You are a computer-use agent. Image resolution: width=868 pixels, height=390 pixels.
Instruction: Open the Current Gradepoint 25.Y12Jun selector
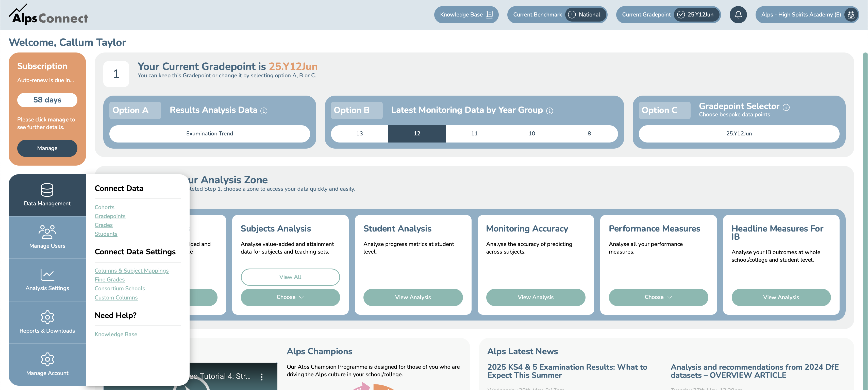[696, 14]
